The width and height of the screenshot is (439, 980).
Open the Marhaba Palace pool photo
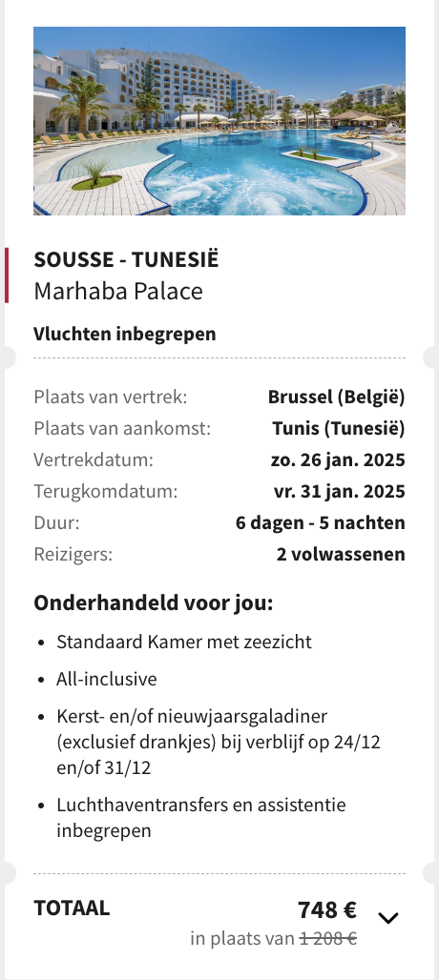(x=219, y=121)
